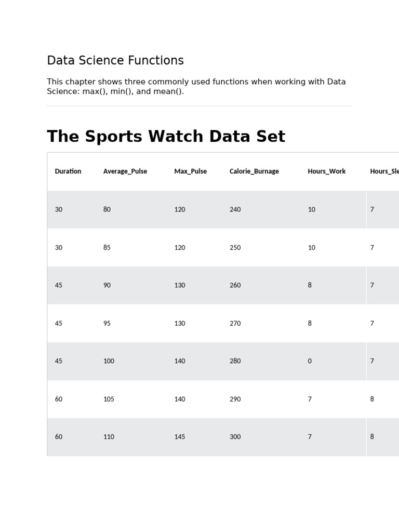Click the Average_Pulse cell showing 105
This screenshot has height=532, width=399.
pos(109,399)
